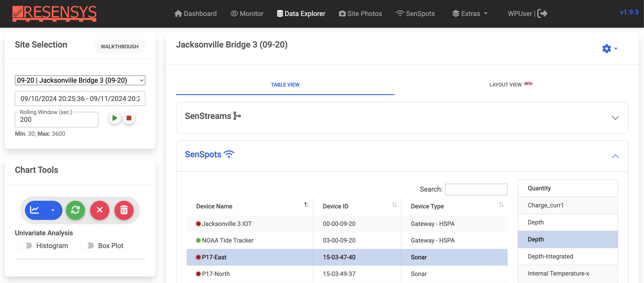Expand the SenStreams section
Viewport: 644px width, 283px height.
coord(615,118)
